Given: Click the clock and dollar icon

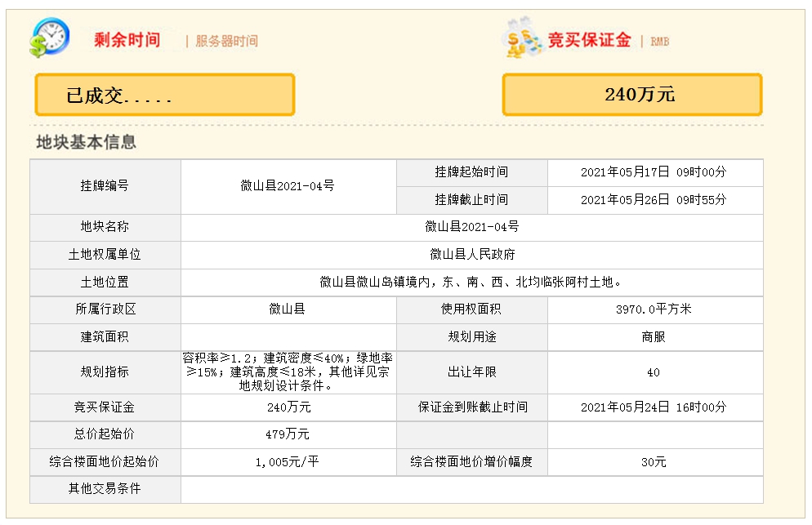Looking at the screenshot, I should coord(50,38).
